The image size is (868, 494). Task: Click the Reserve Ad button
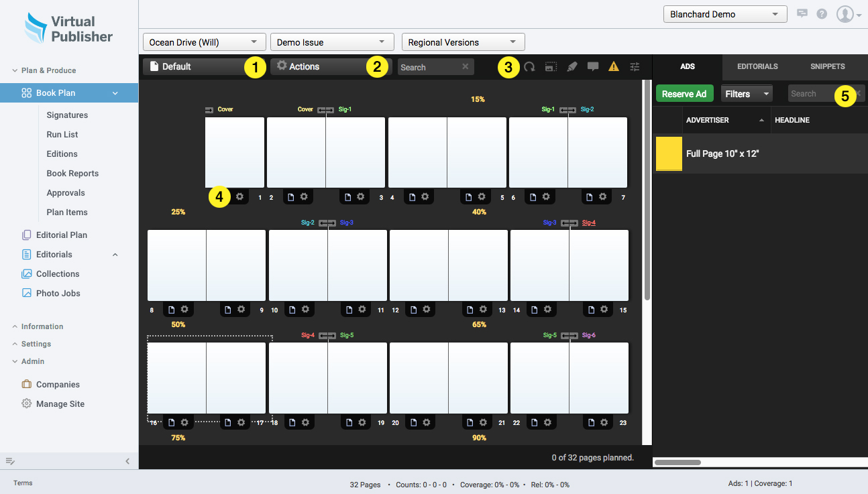684,94
